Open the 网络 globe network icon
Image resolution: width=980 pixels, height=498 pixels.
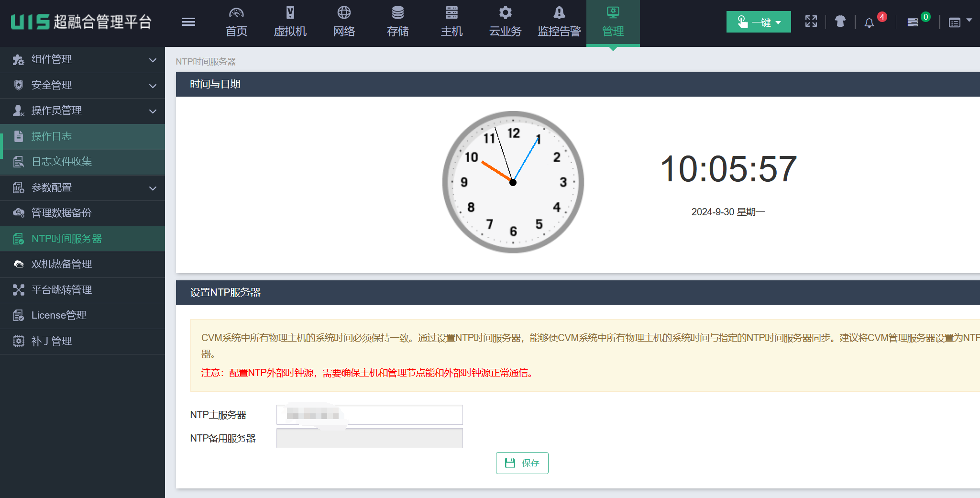(x=344, y=13)
